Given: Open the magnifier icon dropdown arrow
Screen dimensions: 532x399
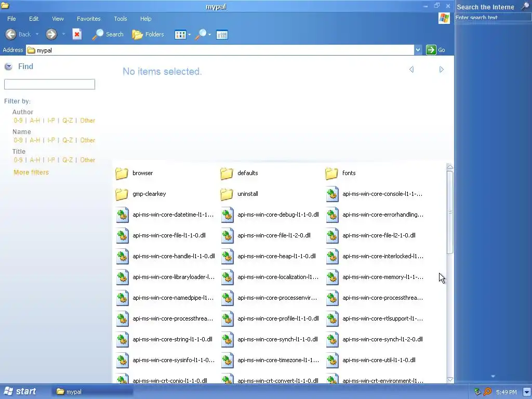Looking at the screenshot, I should click(210, 35).
